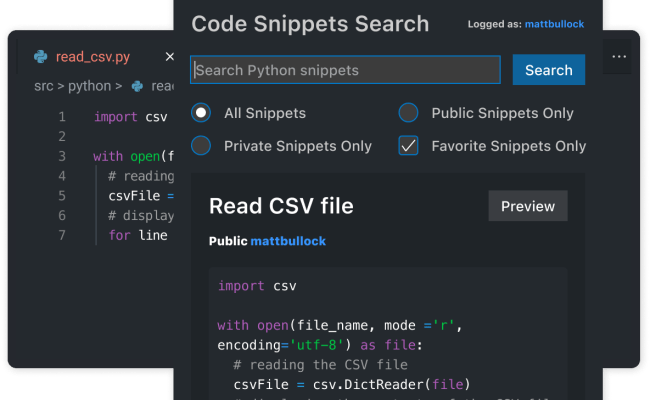This screenshot has width=650, height=400.
Task: Click 'import csv' line in the editor
Action: (131, 117)
